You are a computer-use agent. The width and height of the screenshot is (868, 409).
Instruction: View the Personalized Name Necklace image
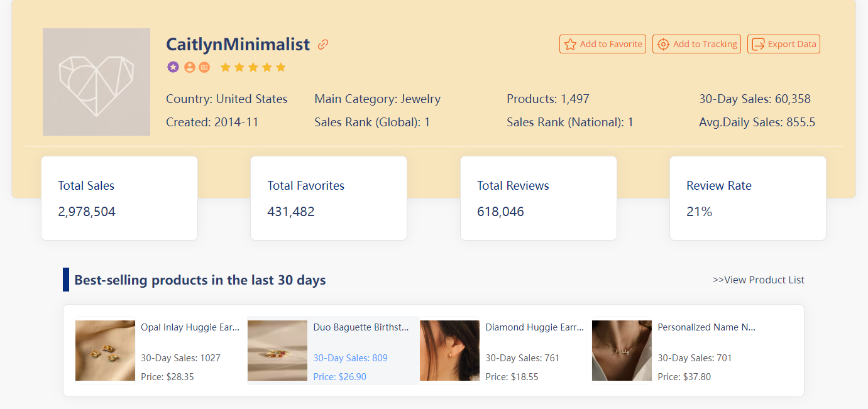[x=622, y=351]
